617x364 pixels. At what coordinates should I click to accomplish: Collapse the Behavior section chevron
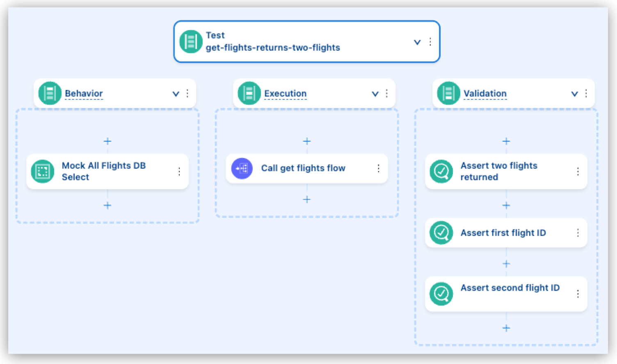[176, 94]
